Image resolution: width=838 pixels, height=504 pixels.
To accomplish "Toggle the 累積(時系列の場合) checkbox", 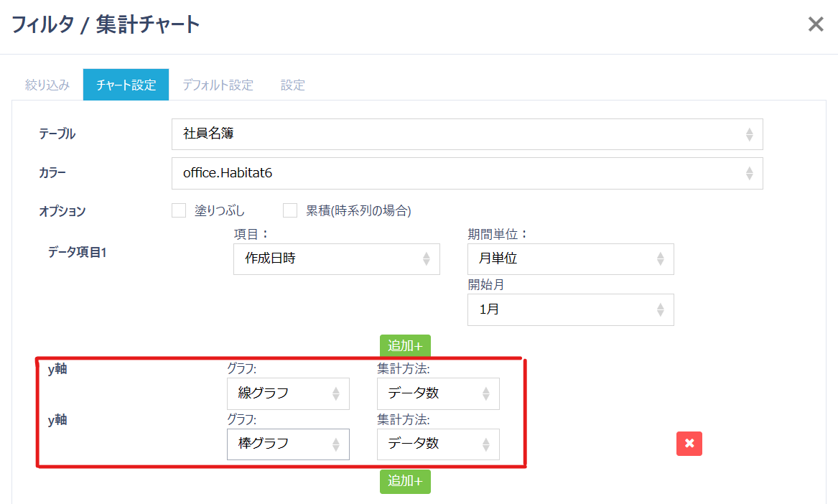I will [x=290, y=210].
